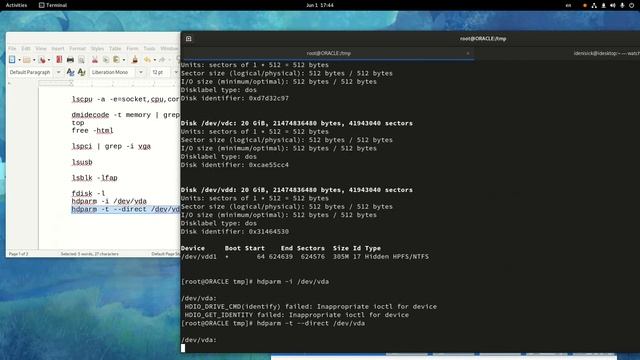640x360 pixels.
Task: Open the Activities overview
Action: [x=16, y=5]
